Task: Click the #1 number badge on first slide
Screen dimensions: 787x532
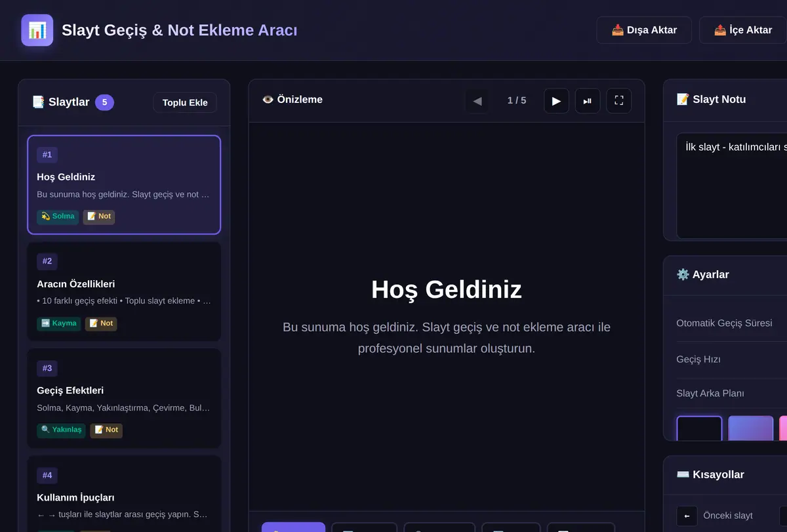Action: tap(47, 155)
